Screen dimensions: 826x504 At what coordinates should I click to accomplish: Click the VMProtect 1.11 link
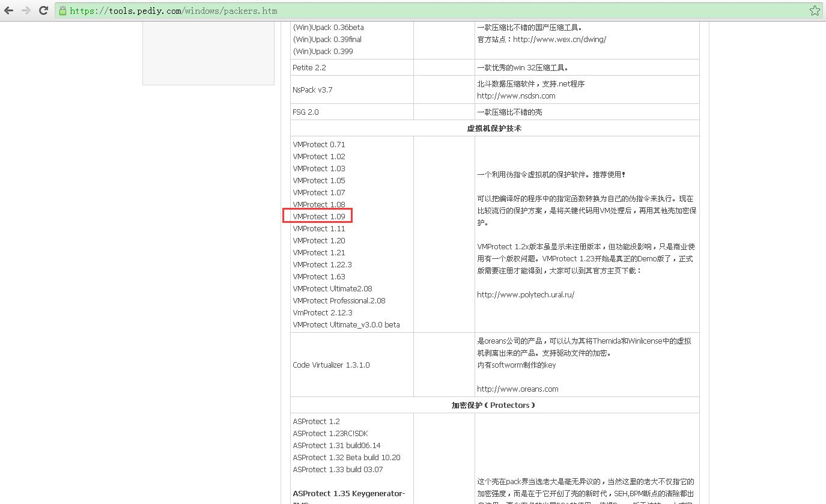[x=319, y=228]
